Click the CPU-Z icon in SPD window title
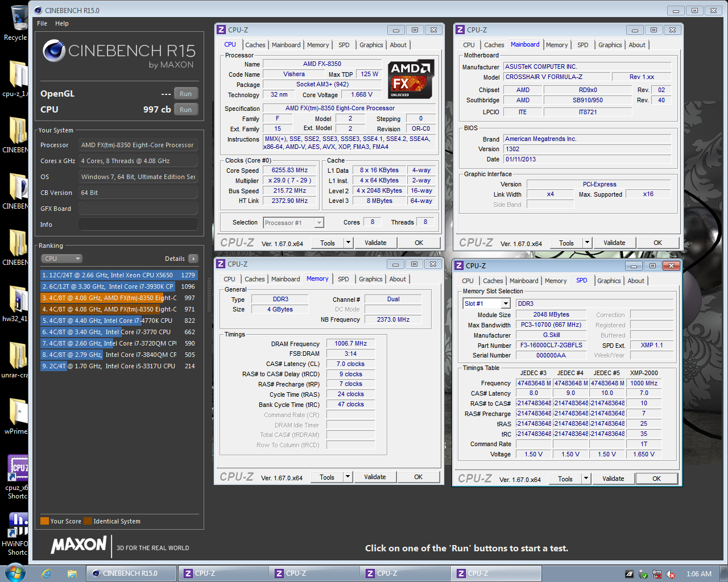Screen dimensions: 728x582 [x=460, y=265]
